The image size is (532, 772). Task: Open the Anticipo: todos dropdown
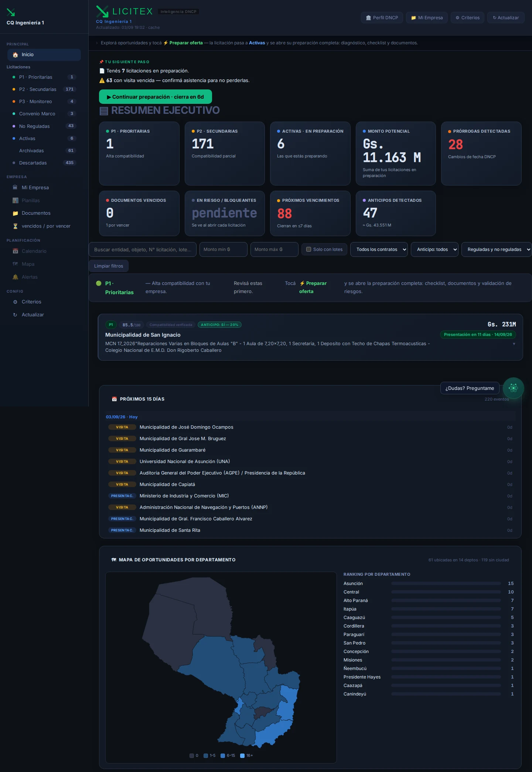(434, 249)
